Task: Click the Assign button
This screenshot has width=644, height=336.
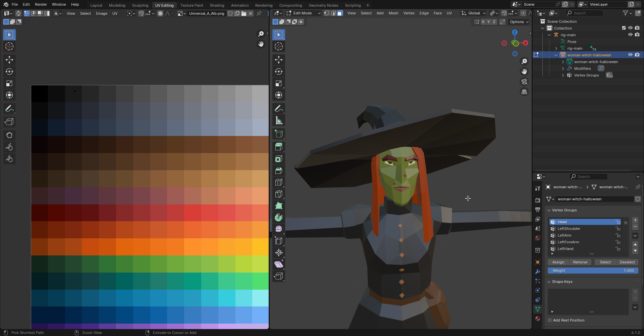Action: (558, 262)
